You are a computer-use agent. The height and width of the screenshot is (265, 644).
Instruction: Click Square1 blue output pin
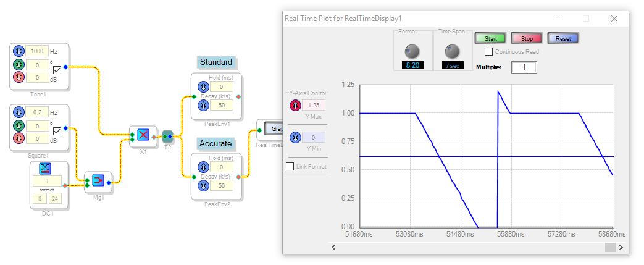click(65, 128)
